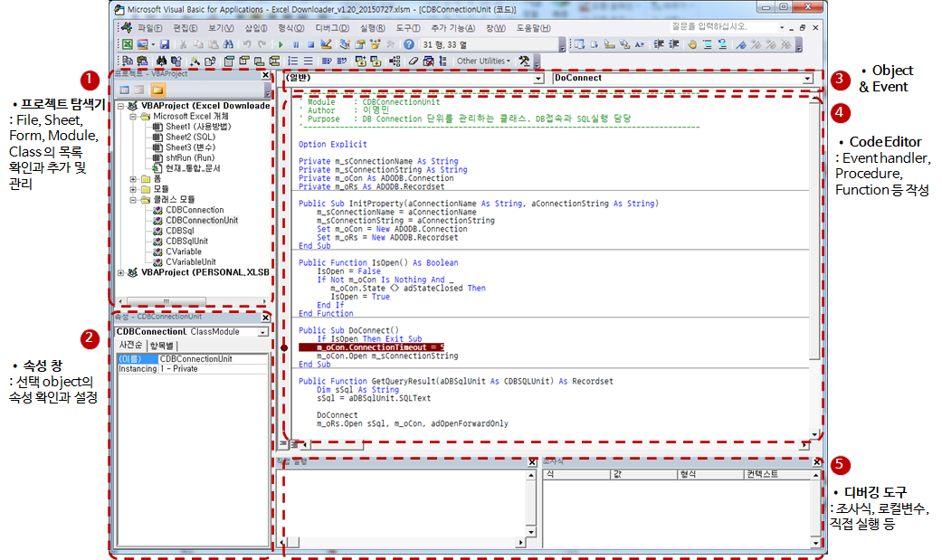This screenshot has height=560, width=942.
Task: Collapse the 클래스 모듈 folder
Action: click(133, 200)
